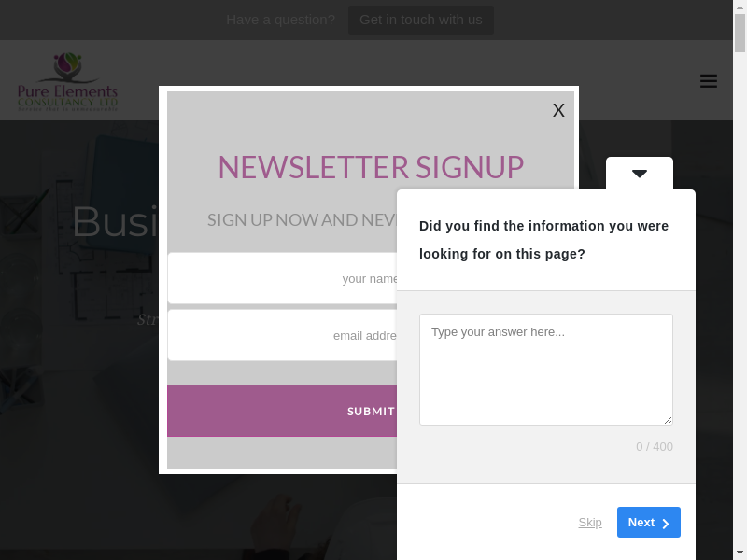The height and width of the screenshot is (560, 747).
Task: Click the vertical scrollbar thumb
Action: (x=740, y=33)
